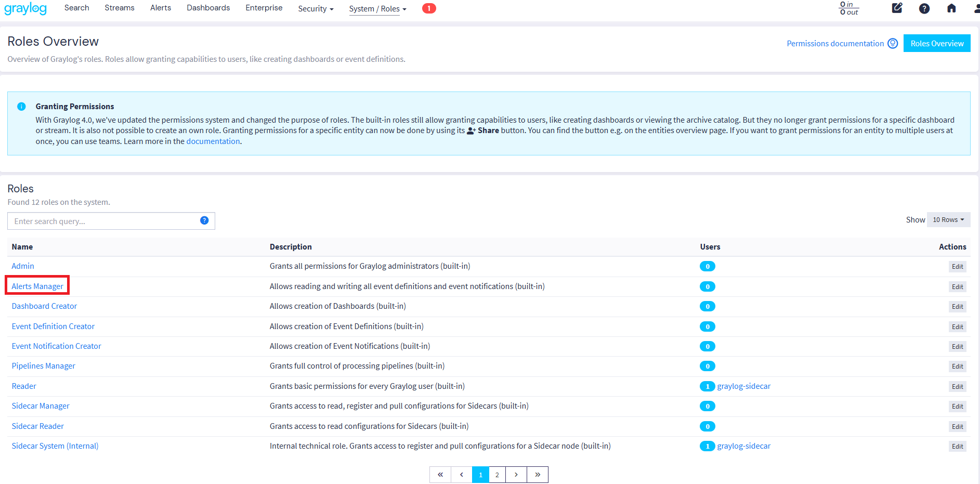Image resolution: width=980 pixels, height=484 pixels.
Task: Click the red notification badge
Action: [428, 8]
